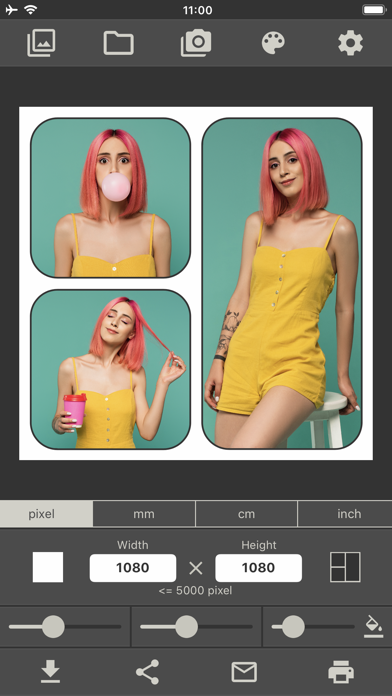Edit the Height field value 1080

[x=258, y=568]
